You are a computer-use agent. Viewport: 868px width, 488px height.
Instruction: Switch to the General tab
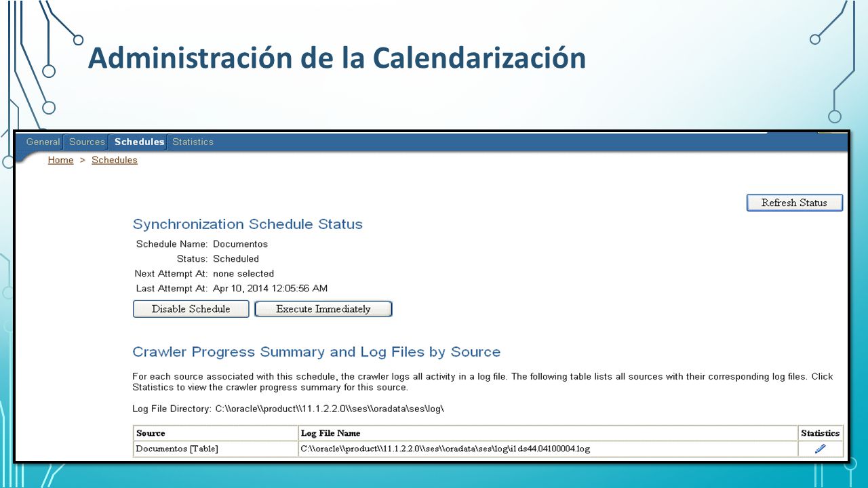(43, 142)
